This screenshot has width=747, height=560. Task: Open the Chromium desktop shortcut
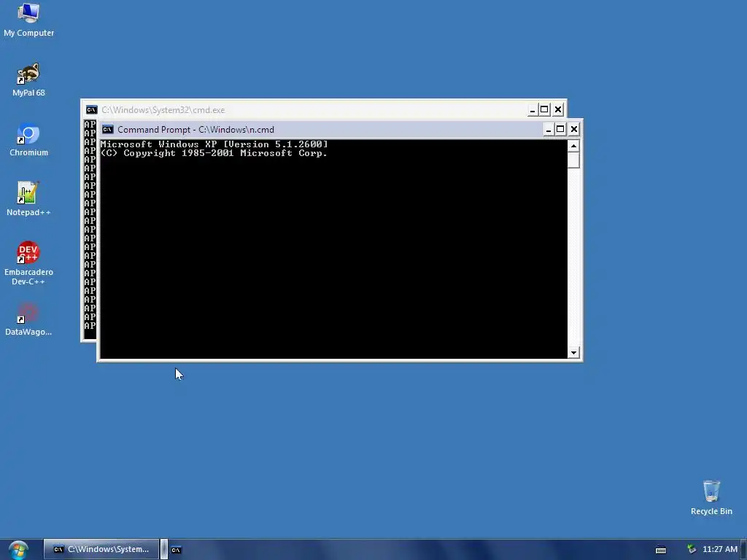pos(28,140)
